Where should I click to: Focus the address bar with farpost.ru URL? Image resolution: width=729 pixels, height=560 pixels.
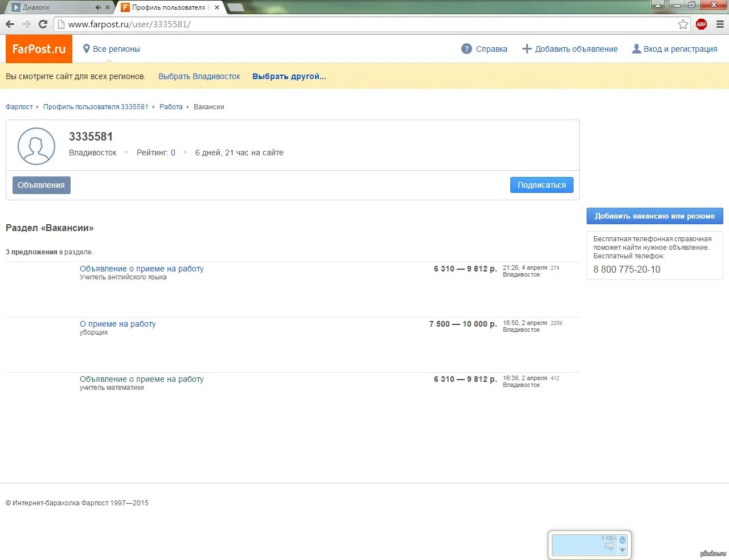tap(373, 24)
